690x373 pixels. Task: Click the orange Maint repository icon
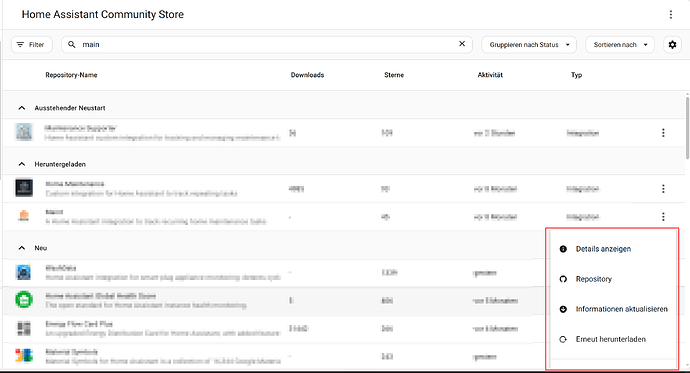tap(24, 216)
